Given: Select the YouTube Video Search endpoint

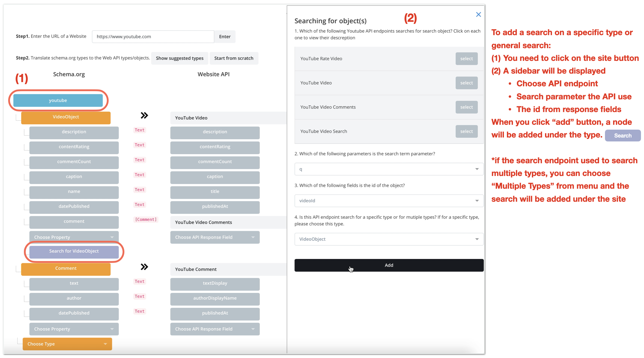Looking at the screenshot, I should click(x=466, y=131).
